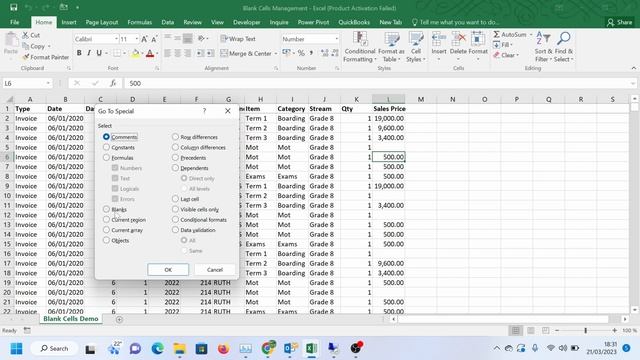This screenshot has width=640, height=360.
Task: Choose the Formulas radio option
Action: point(106,157)
